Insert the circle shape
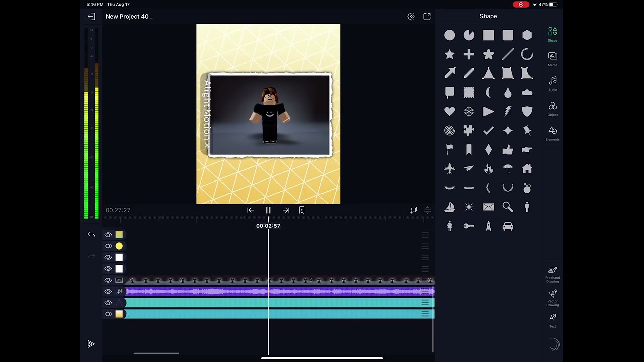 click(449, 35)
